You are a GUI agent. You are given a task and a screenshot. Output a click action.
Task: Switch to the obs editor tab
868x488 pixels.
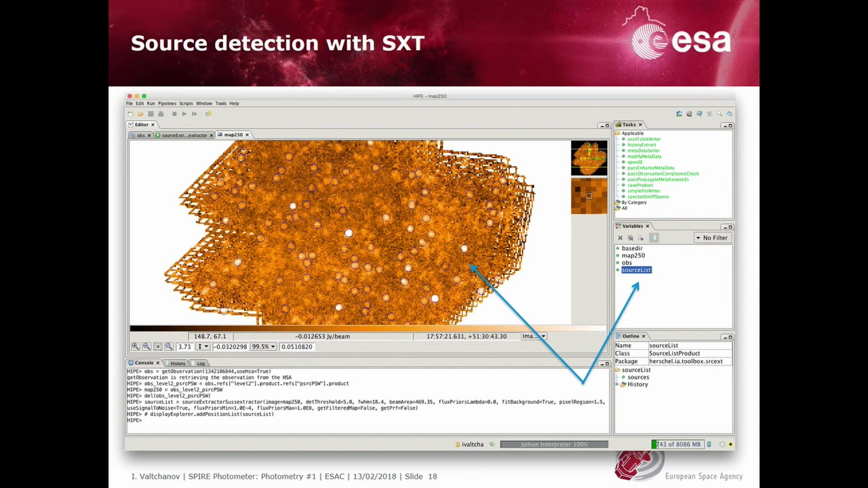click(140, 135)
